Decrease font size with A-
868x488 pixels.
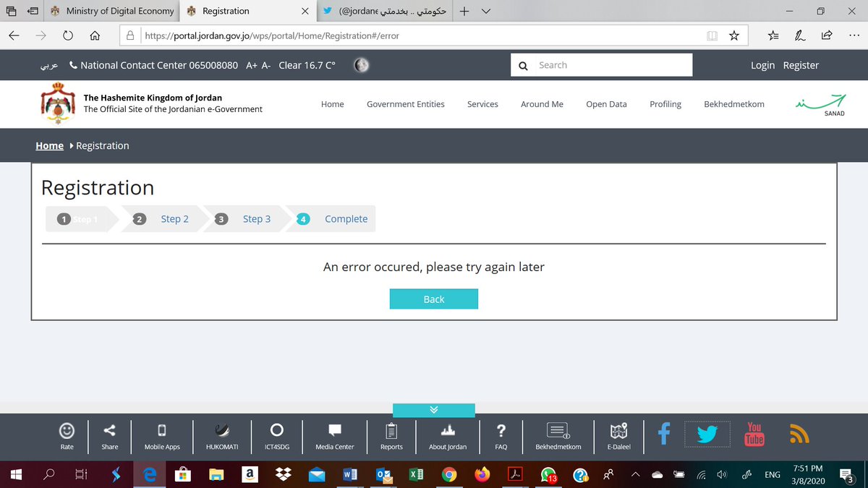point(265,65)
